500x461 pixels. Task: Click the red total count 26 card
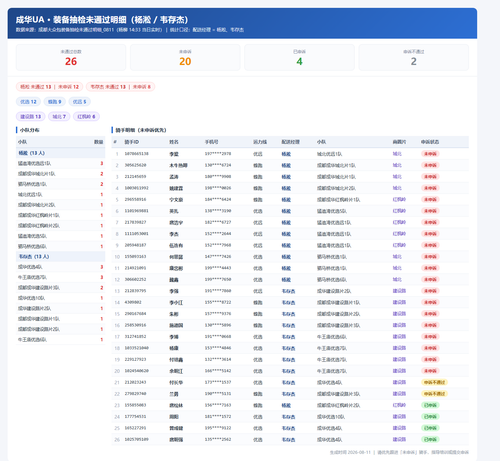pos(71,57)
